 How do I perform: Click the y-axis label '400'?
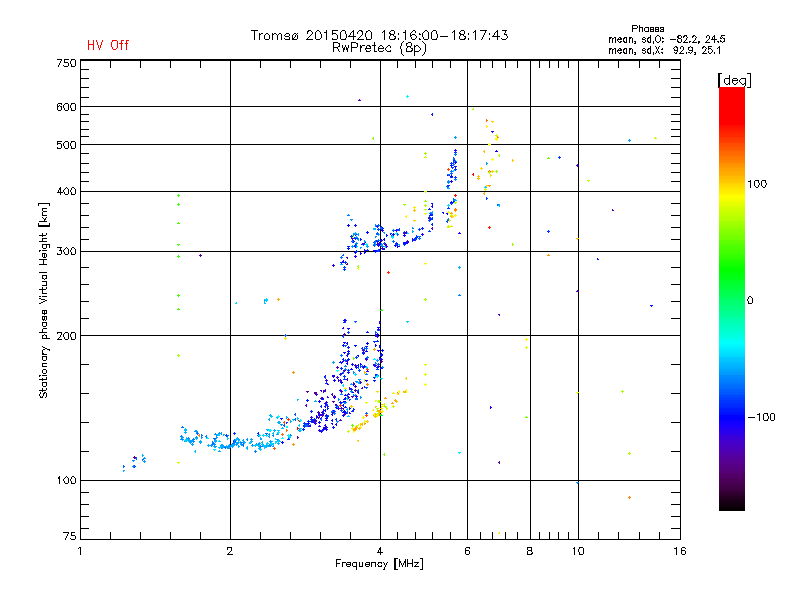tap(66, 191)
